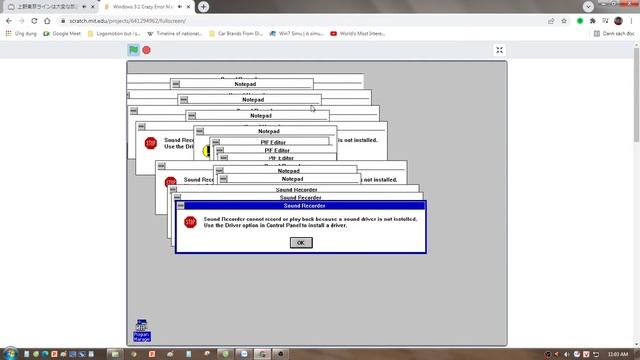The height and width of the screenshot is (360, 640).
Task: Open the Chrome profile avatar
Action: pos(618,21)
